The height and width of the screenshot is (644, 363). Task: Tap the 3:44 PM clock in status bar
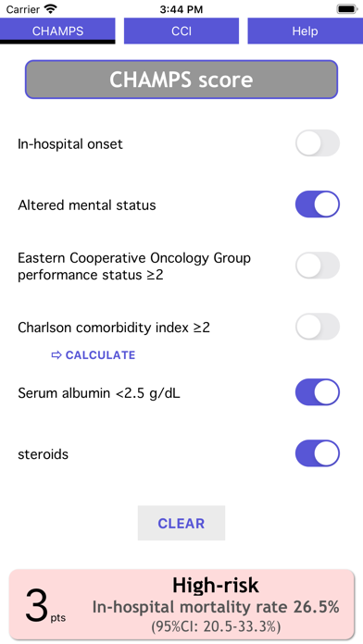(x=181, y=9)
